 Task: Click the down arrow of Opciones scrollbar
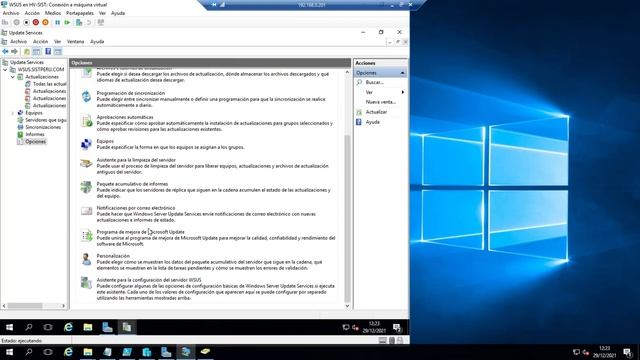click(x=347, y=306)
